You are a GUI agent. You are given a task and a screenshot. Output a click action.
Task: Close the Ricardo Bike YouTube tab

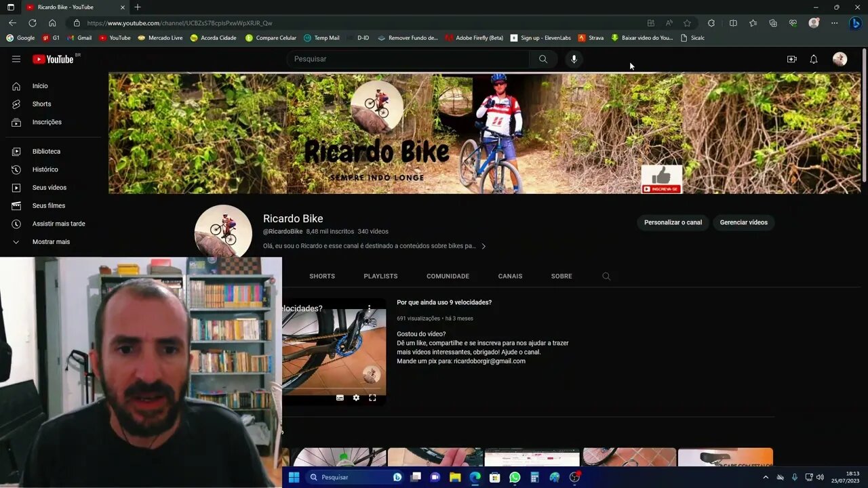pyautogui.click(x=123, y=7)
